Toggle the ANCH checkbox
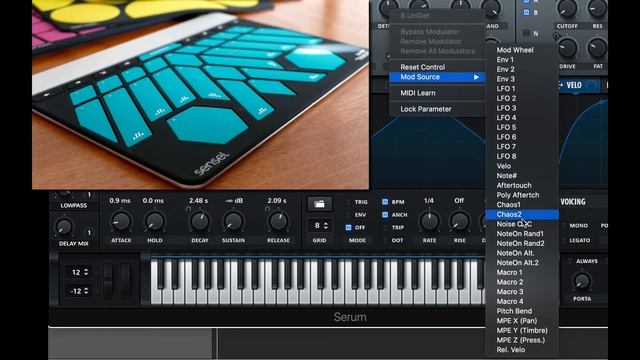Image resolution: width=640 pixels, height=360 pixels. coord(385,214)
